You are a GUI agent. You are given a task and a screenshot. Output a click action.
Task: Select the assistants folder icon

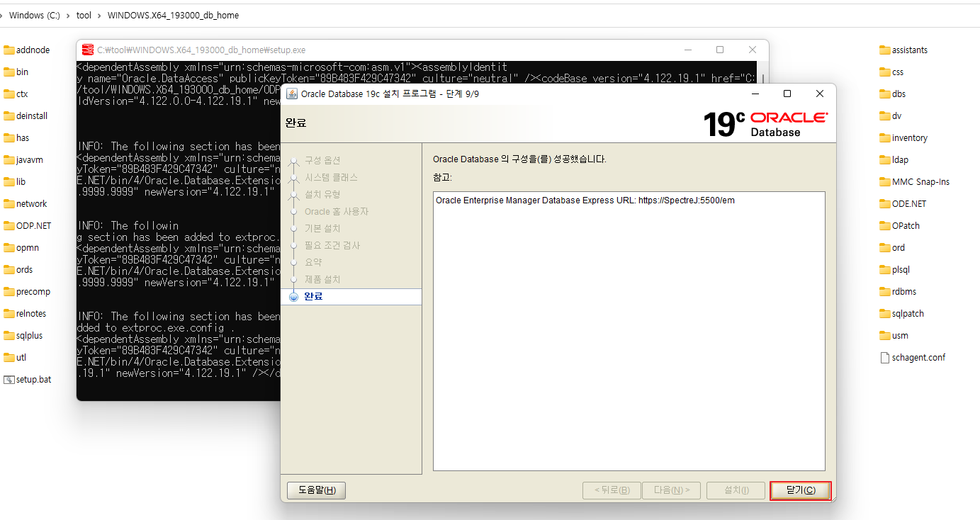[885, 50]
